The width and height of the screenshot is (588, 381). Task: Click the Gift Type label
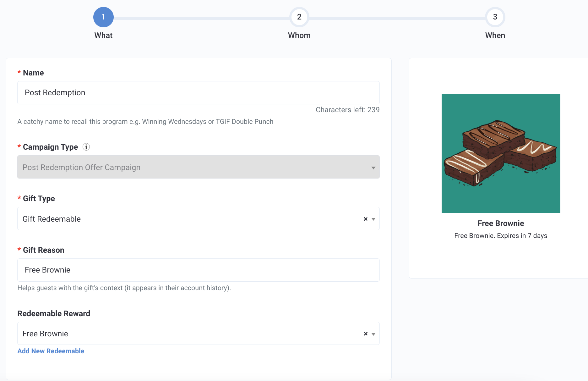pos(39,198)
